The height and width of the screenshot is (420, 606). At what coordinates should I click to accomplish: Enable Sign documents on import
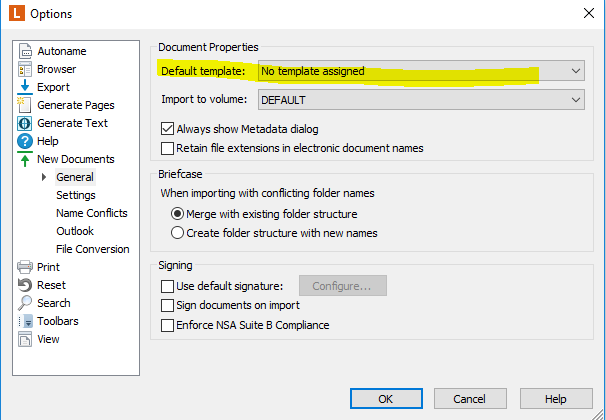coord(167,305)
